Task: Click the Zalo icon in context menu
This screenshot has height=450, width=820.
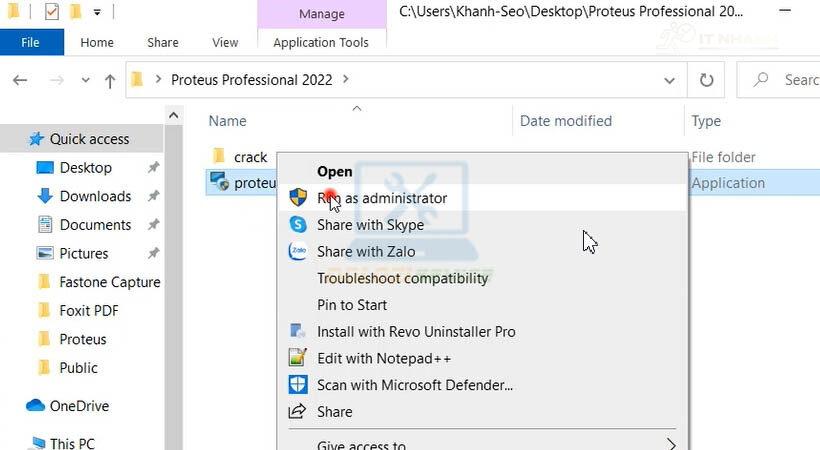Action: [297, 252]
